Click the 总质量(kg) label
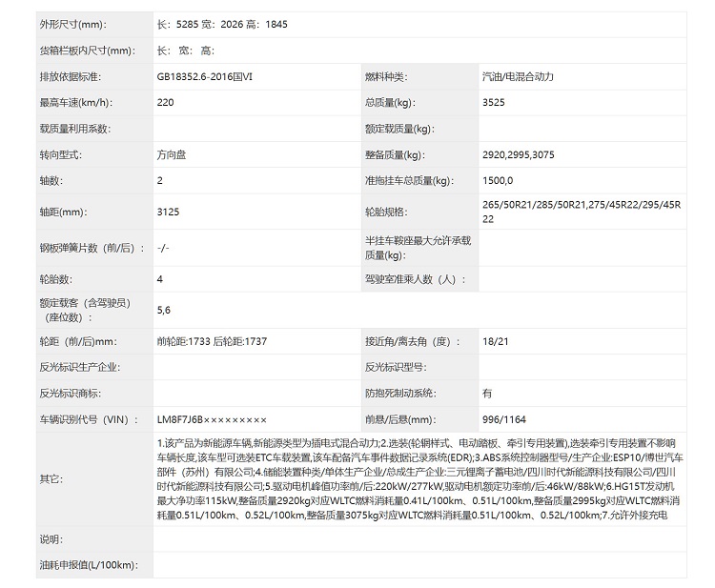 click(x=390, y=103)
